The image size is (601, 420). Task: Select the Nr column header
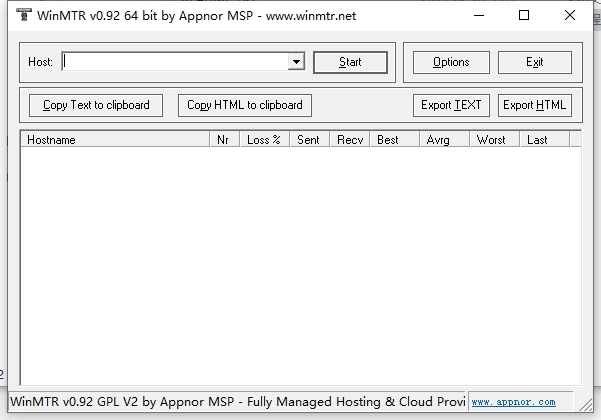[x=225, y=139]
